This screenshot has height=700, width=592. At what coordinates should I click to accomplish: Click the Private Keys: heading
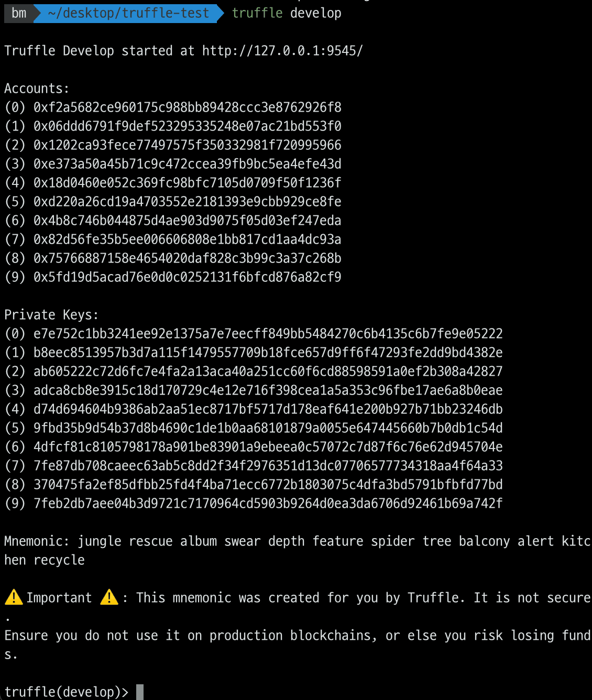click(51, 315)
